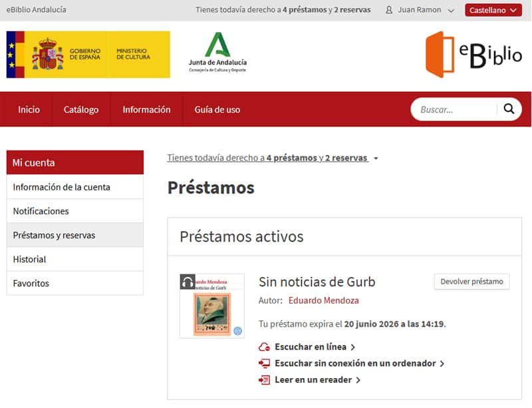Go to the Inicio menu item

29,109
